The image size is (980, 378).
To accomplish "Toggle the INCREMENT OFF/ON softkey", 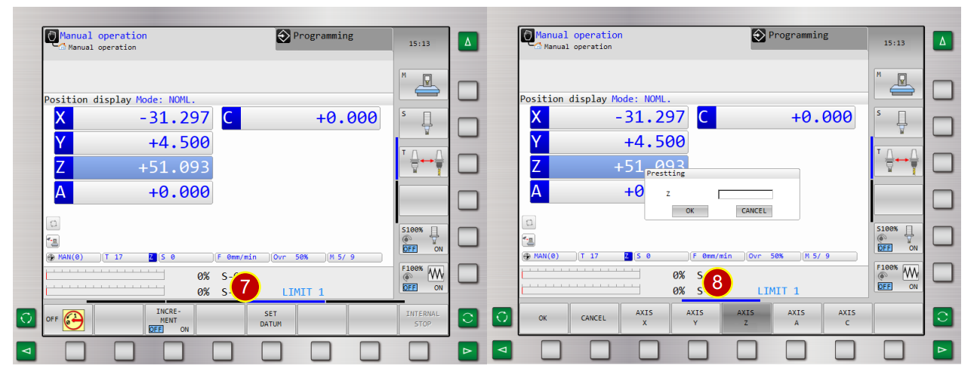I will pyautogui.click(x=169, y=320).
